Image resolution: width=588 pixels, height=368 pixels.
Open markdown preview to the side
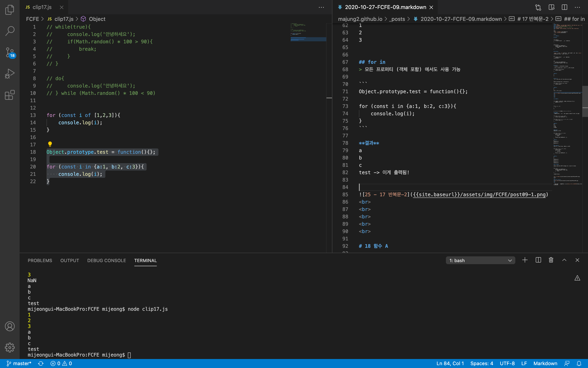pos(551,7)
